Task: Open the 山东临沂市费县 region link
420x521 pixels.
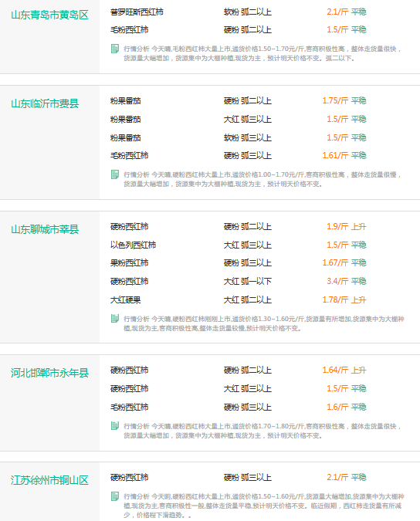Action: 45,103
